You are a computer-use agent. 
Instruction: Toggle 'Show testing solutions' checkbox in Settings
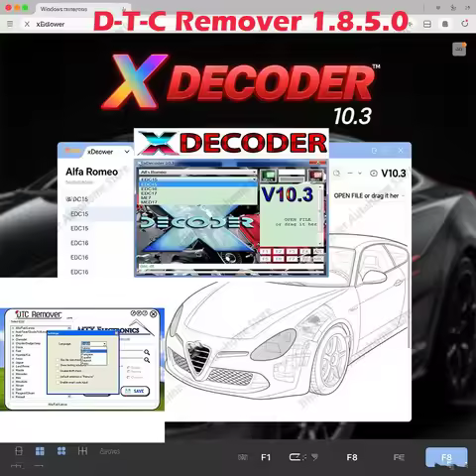58,366
